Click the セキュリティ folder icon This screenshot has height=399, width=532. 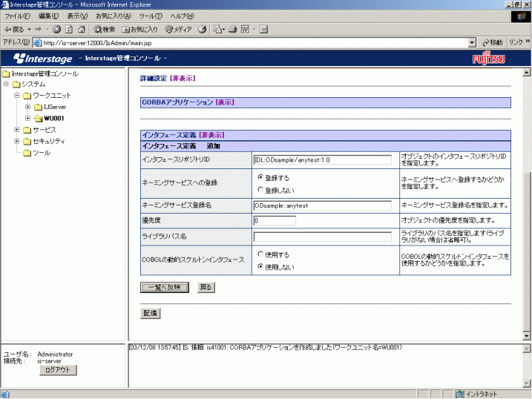point(27,142)
